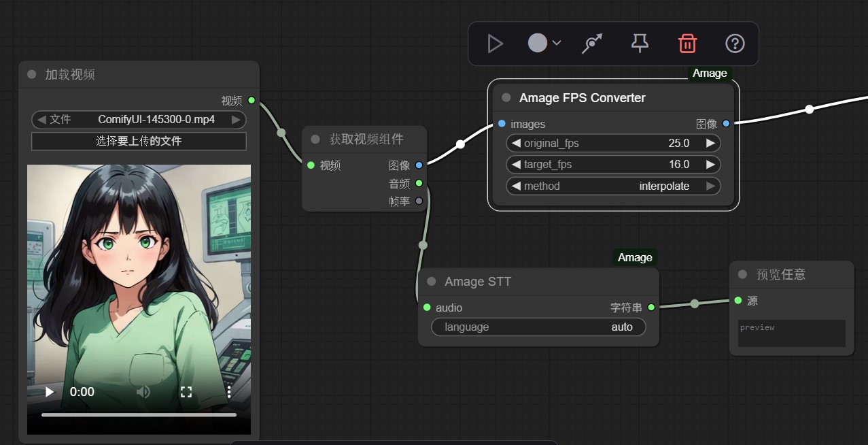This screenshot has height=445, width=868.
Task: Click midpoint dot on link into 预览任意
Action: 694,304
